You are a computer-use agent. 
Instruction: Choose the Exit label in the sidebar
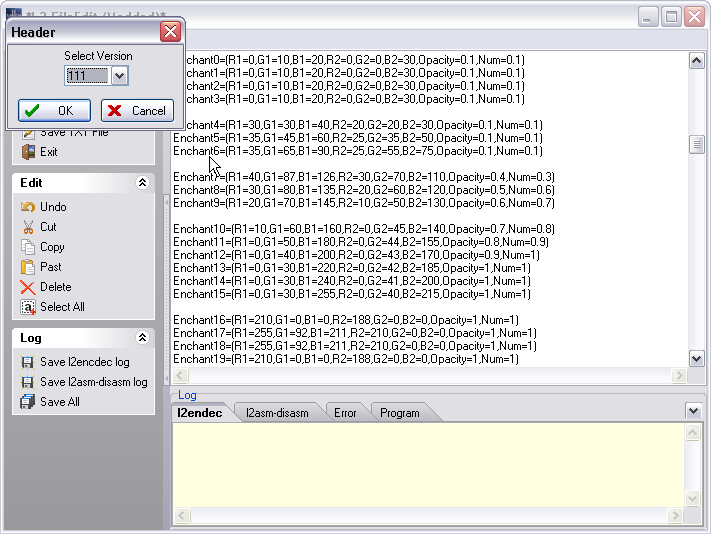click(x=49, y=152)
